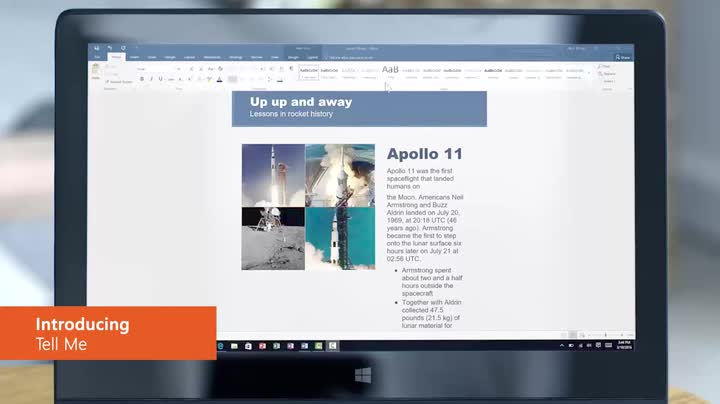Open the line spacing options

click(270, 79)
